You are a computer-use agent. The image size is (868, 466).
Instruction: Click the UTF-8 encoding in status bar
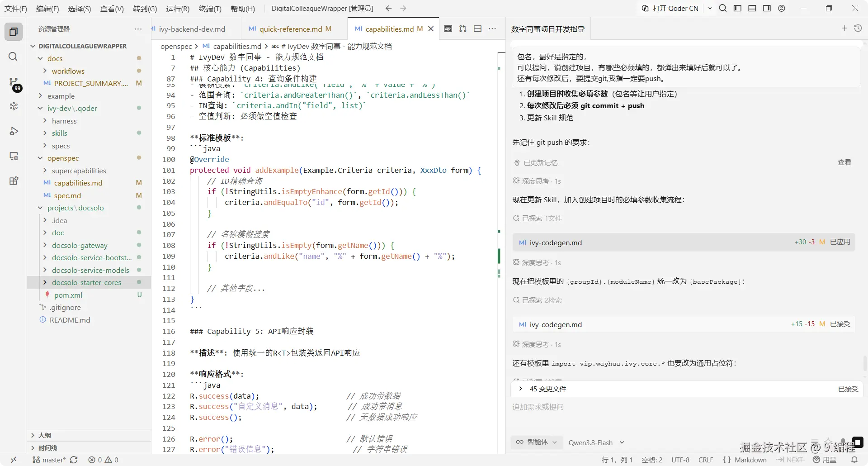click(x=680, y=460)
